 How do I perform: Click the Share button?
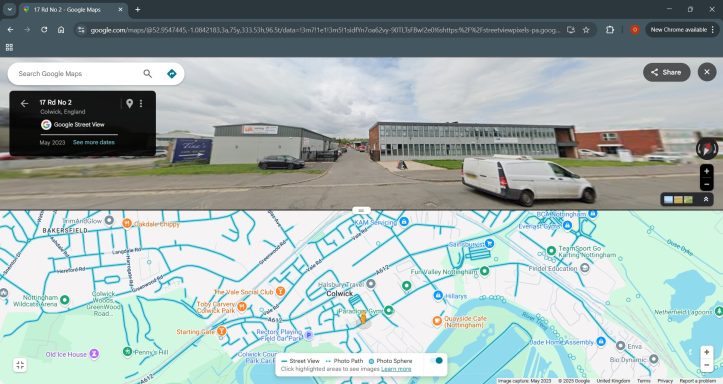(666, 72)
